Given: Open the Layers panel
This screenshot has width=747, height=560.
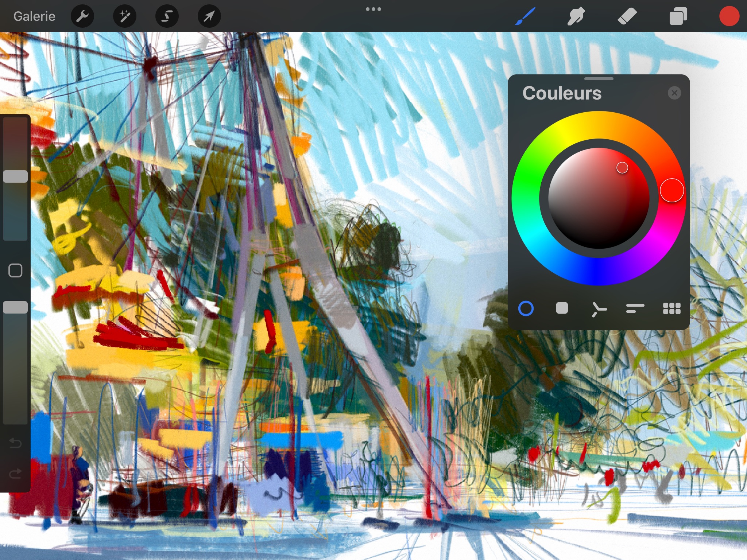Looking at the screenshot, I should point(678,16).
